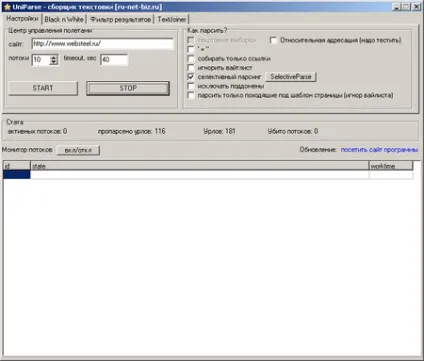This screenshot has width=424, height=361.
Task: Click the STOP button
Action: click(x=128, y=88)
